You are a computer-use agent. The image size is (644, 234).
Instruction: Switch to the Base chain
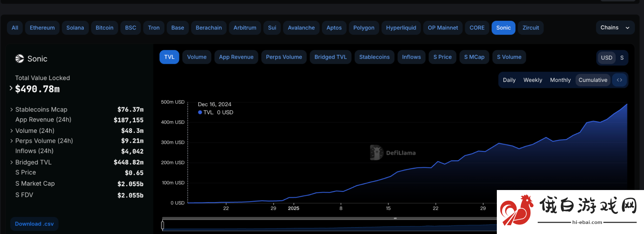coord(178,28)
